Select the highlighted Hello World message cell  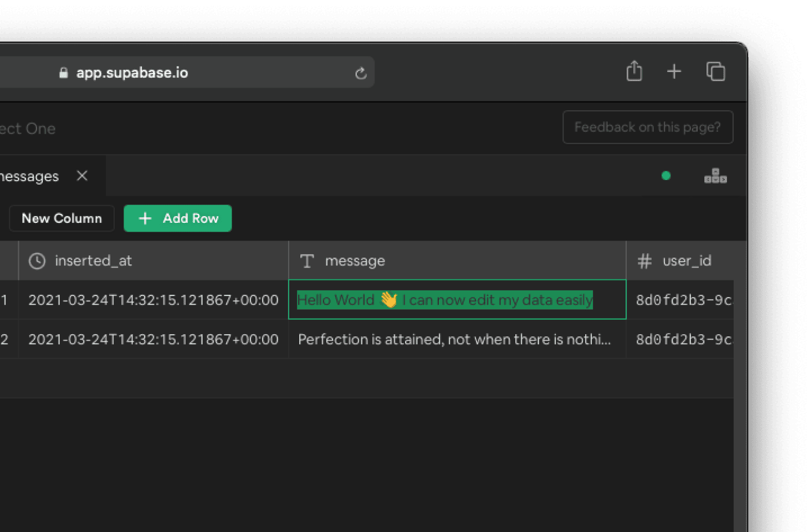pyautogui.click(x=457, y=300)
